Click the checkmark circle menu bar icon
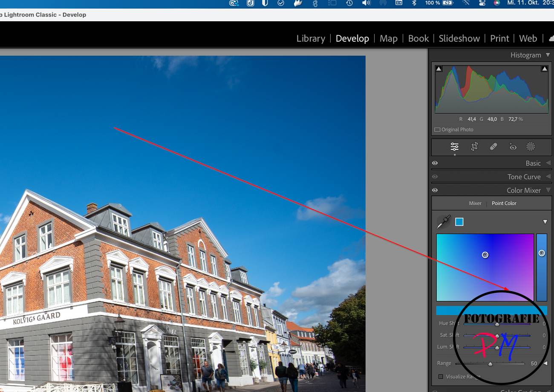 coord(281,3)
